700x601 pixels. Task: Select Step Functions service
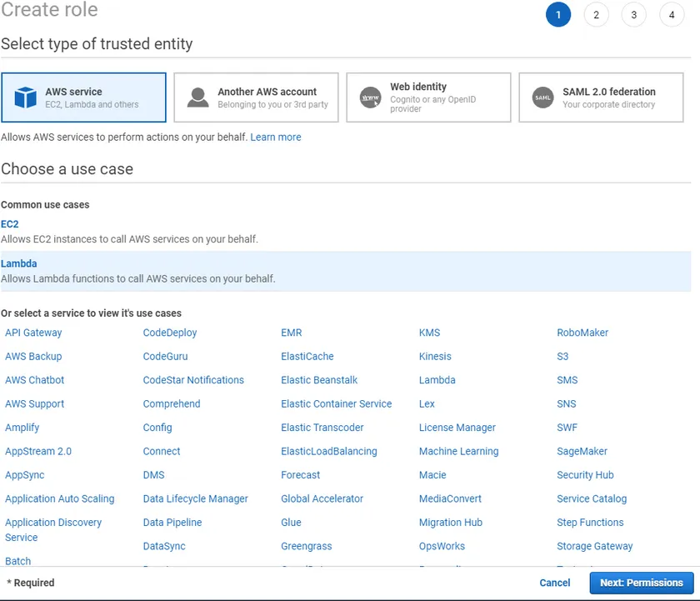(590, 523)
